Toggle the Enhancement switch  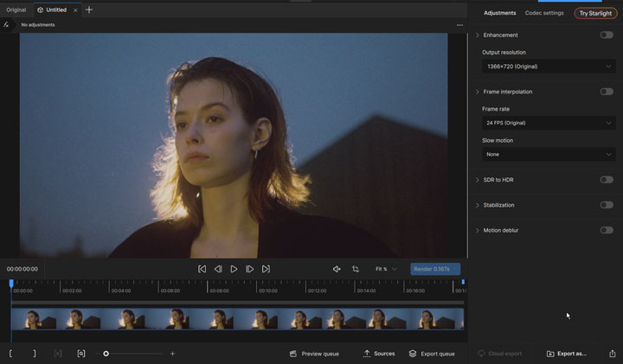(x=607, y=35)
